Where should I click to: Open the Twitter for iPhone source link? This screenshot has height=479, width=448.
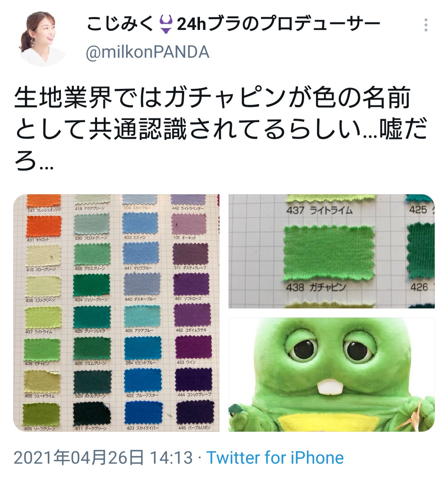tap(275, 458)
